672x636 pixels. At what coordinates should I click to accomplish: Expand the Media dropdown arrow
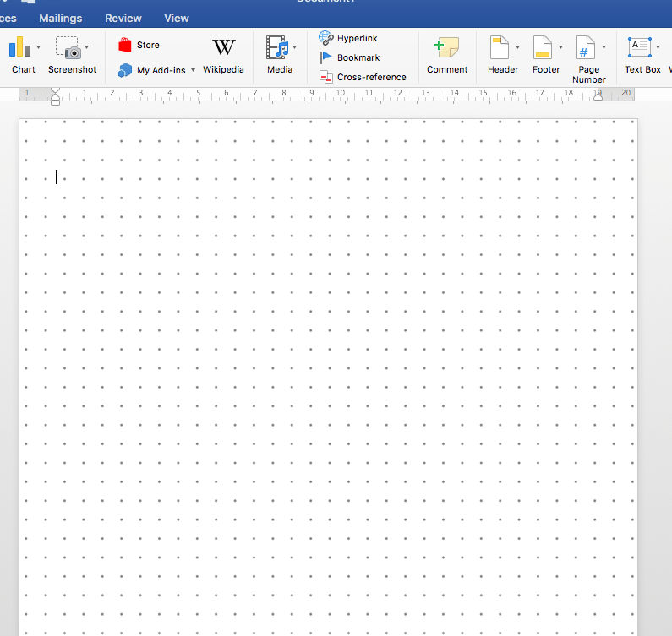click(x=294, y=47)
